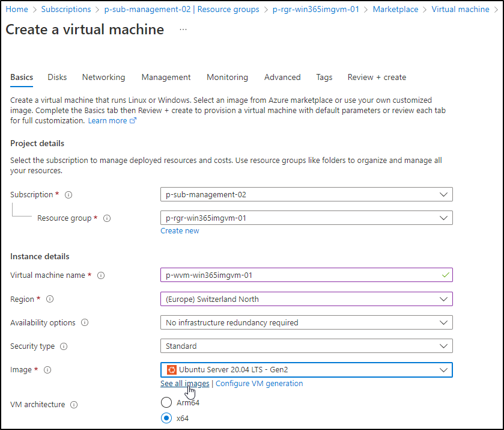504x430 pixels.
Task: Open the Image dropdown
Action: tap(306, 370)
